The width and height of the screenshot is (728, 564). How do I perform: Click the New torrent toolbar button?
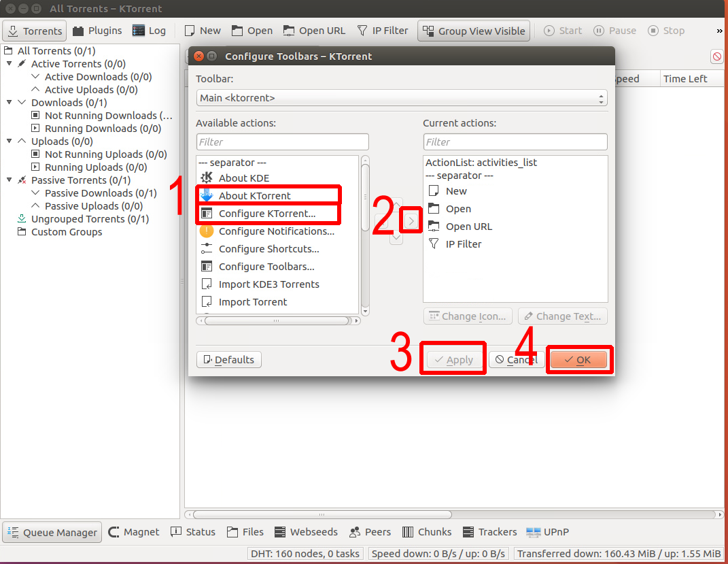203,31
